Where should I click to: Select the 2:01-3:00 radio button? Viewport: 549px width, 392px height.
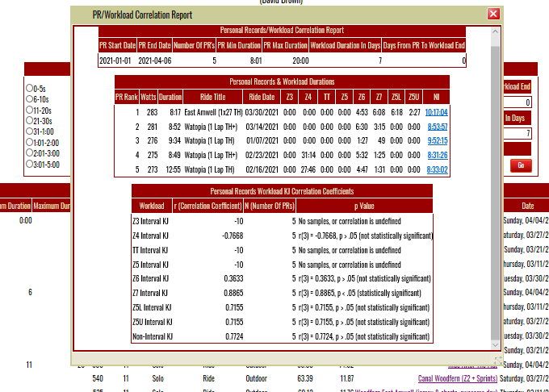point(29,152)
